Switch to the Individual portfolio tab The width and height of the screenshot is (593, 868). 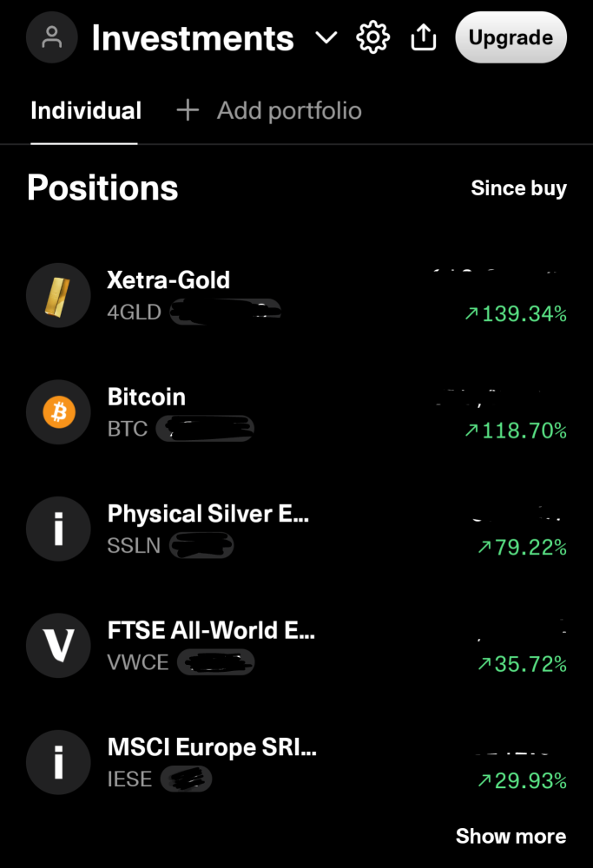(85, 110)
